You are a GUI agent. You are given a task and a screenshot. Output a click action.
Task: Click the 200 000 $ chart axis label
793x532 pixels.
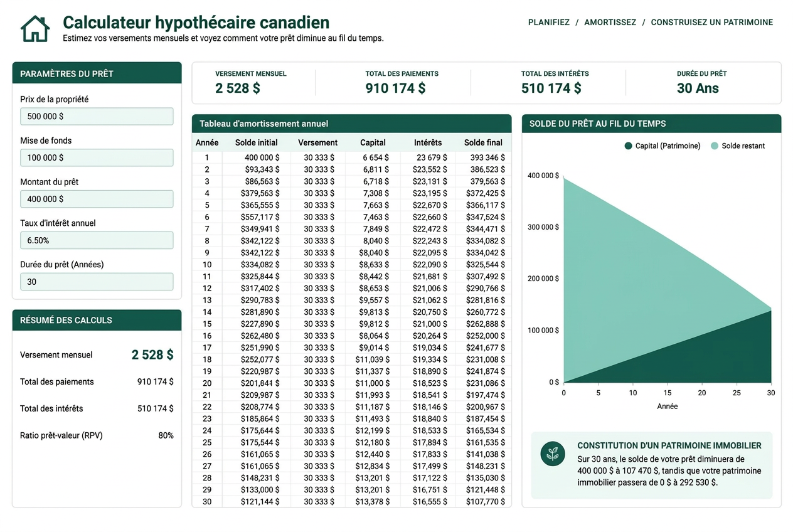[x=543, y=279]
